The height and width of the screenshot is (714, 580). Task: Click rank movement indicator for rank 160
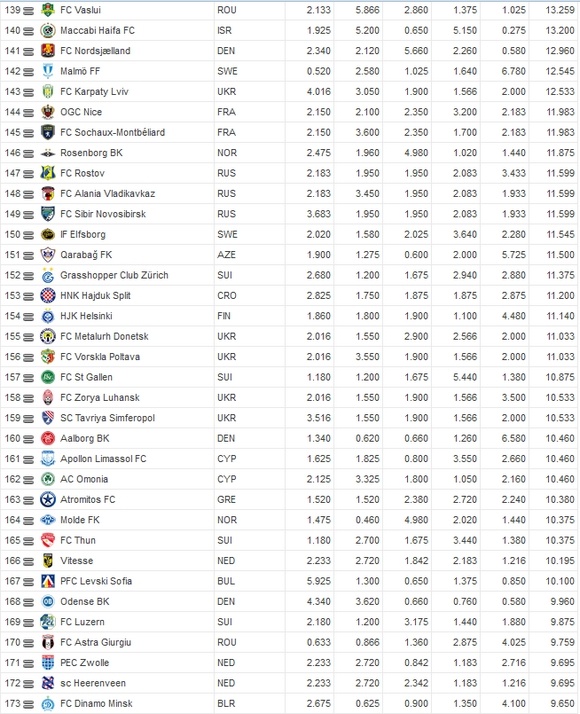[x=28, y=439]
